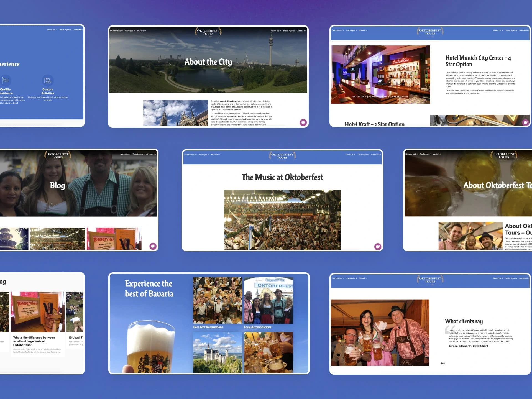The width and height of the screenshot is (532, 399).
Task: Click chat bubble icon on About the City page
Action: point(303,122)
